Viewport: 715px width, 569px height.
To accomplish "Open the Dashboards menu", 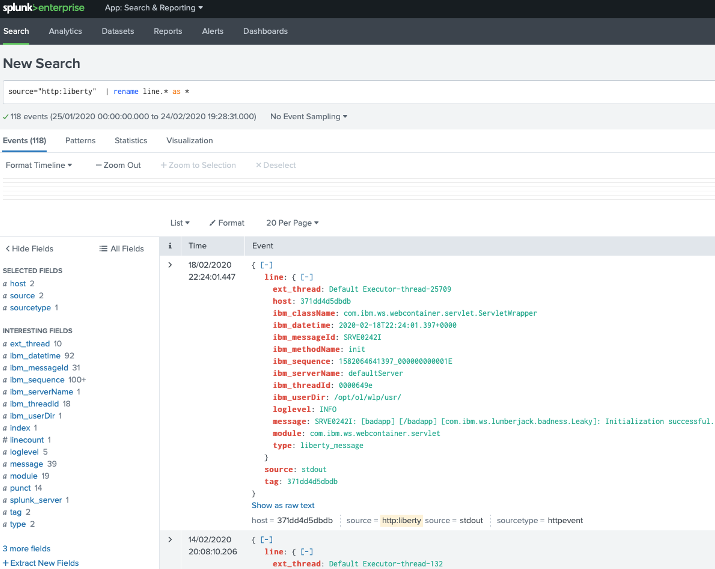I will [x=264, y=31].
